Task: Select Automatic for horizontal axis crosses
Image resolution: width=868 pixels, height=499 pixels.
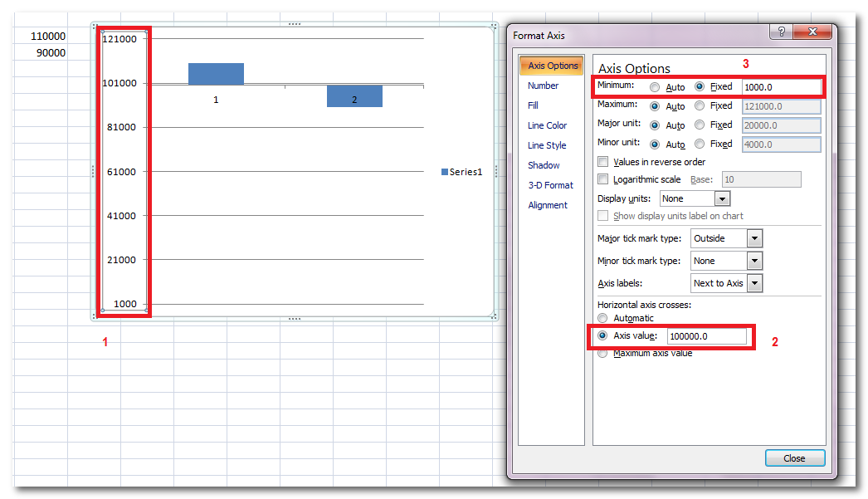Action: 602,318
